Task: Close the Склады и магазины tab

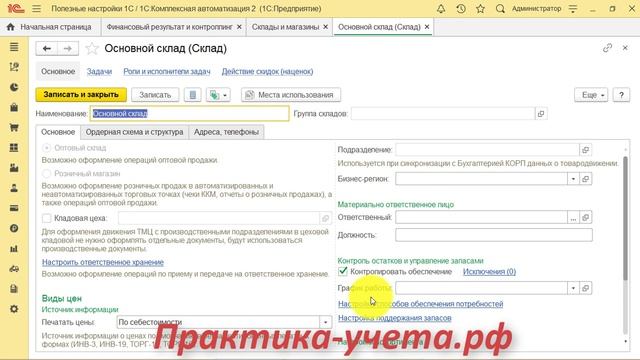Action: [x=325, y=27]
